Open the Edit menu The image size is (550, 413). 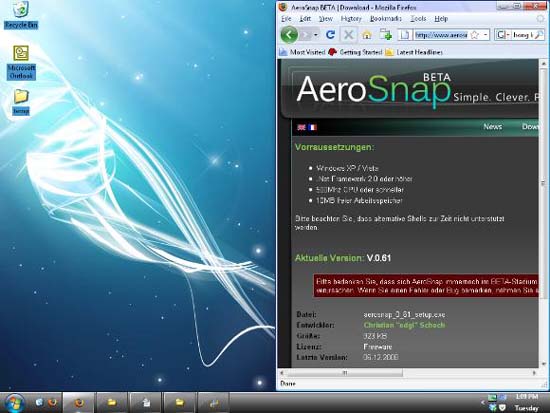pos(305,19)
